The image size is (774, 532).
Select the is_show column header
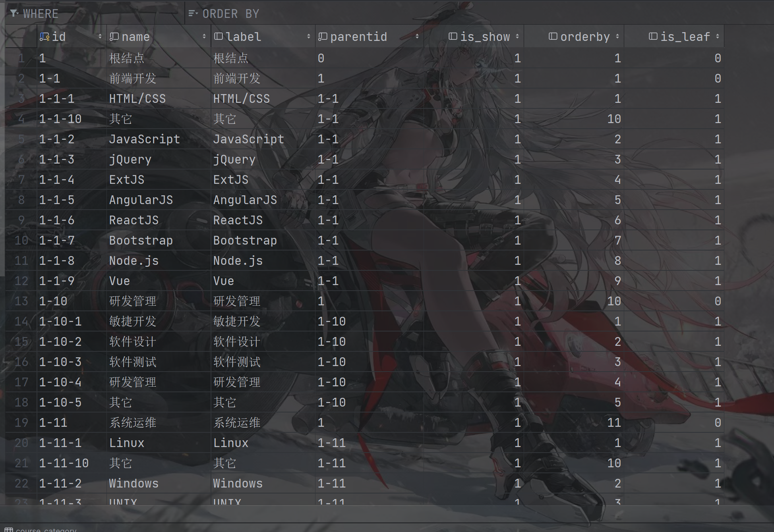(x=474, y=37)
